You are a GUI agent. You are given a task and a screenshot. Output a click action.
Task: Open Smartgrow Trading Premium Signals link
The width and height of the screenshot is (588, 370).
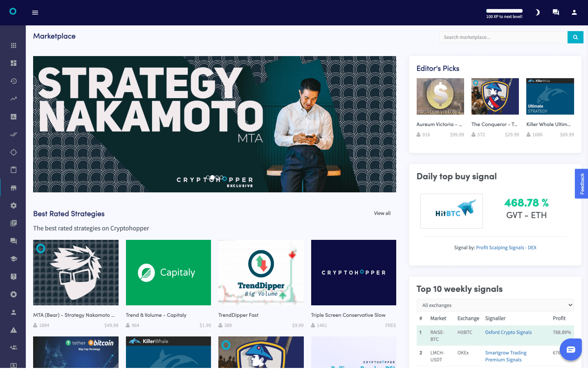click(506, 356)
